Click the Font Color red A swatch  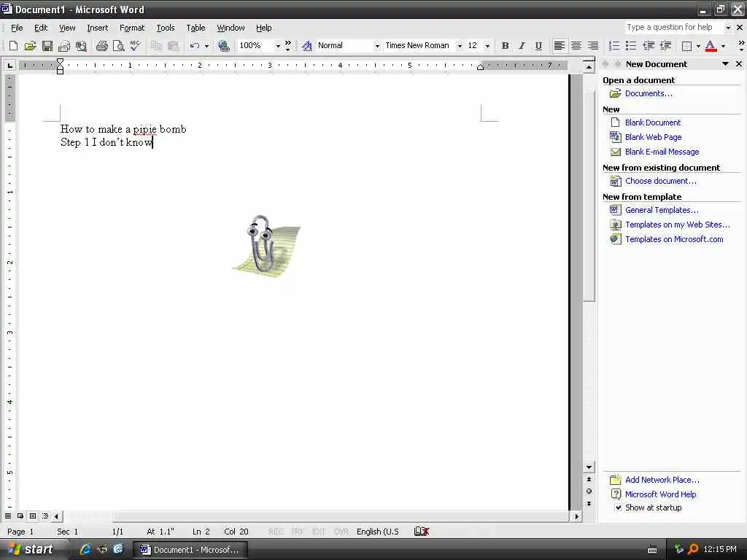[711, 46]
